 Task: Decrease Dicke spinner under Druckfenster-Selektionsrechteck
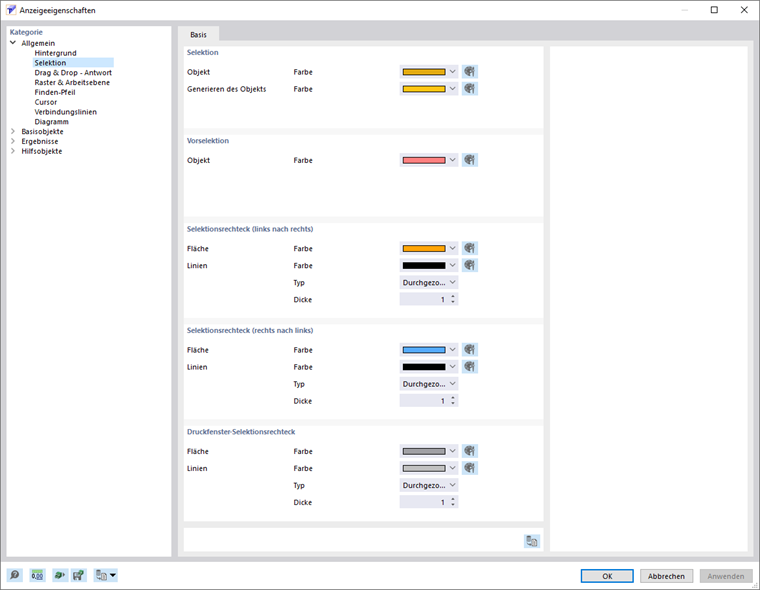point(453,505)
